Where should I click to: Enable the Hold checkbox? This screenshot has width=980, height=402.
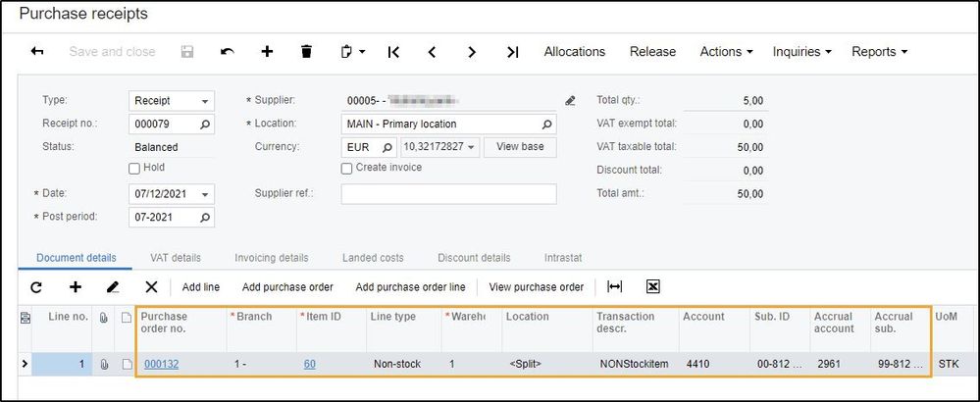point(135,168)
